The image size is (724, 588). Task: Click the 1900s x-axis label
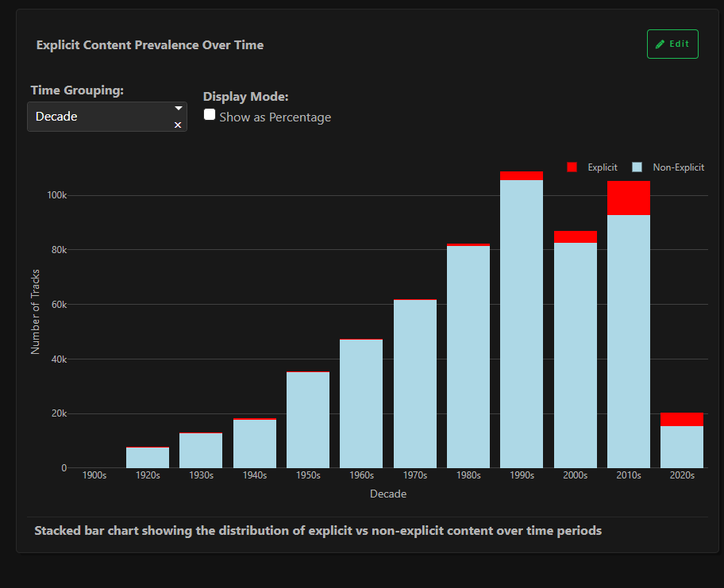point(94,475)
